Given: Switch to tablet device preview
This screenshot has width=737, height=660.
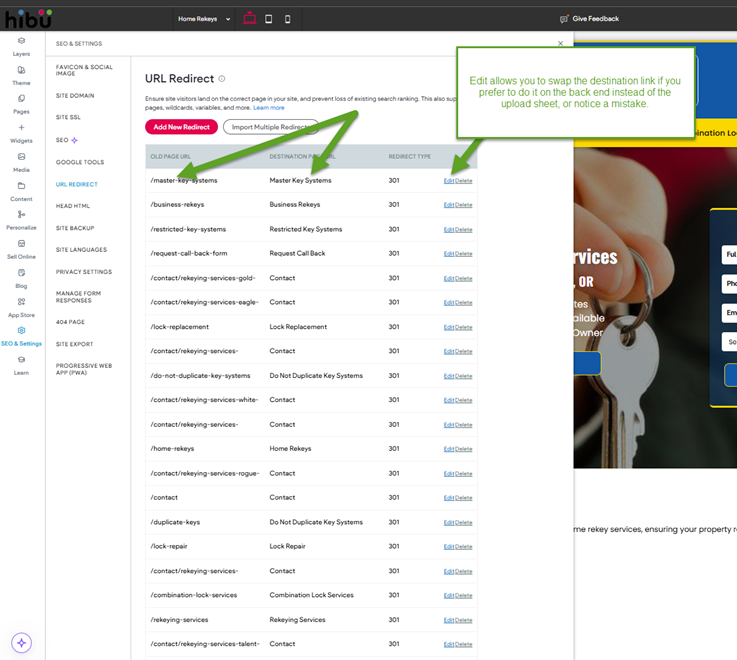Looking at the screenshot, I should (268, 18).
